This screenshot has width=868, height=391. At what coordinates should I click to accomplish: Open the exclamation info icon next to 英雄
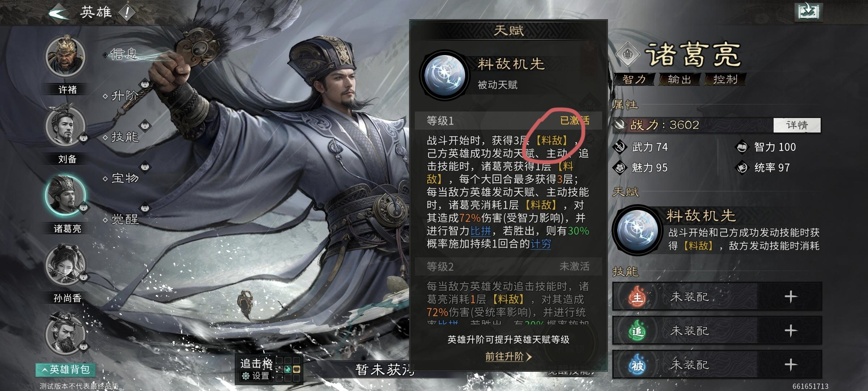point(127,13)
